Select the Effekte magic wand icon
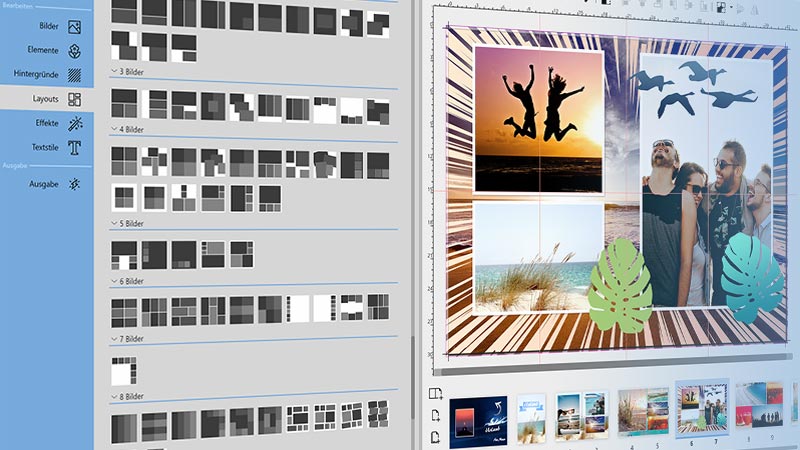 click(x=74, y=124)
